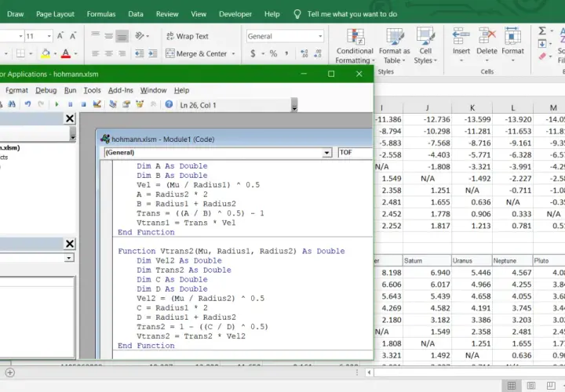Open the Formulas ribbon tab
Image resolution: width=565 pixels, height=392 pixels.
[x=101, y=14]
